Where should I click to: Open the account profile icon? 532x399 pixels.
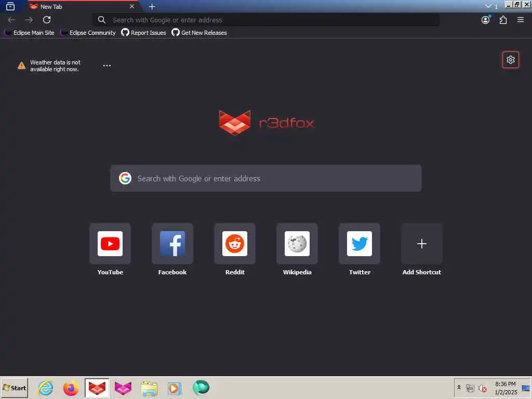(486, 20)
